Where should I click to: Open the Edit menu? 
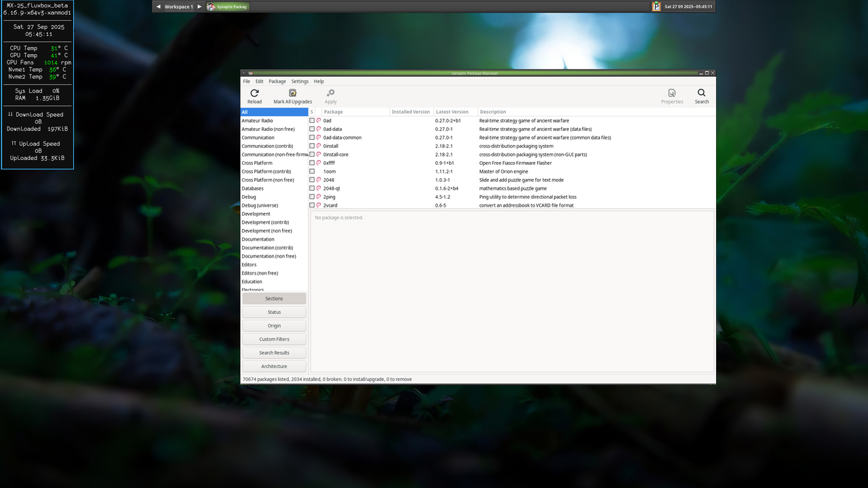pos(259,81)
